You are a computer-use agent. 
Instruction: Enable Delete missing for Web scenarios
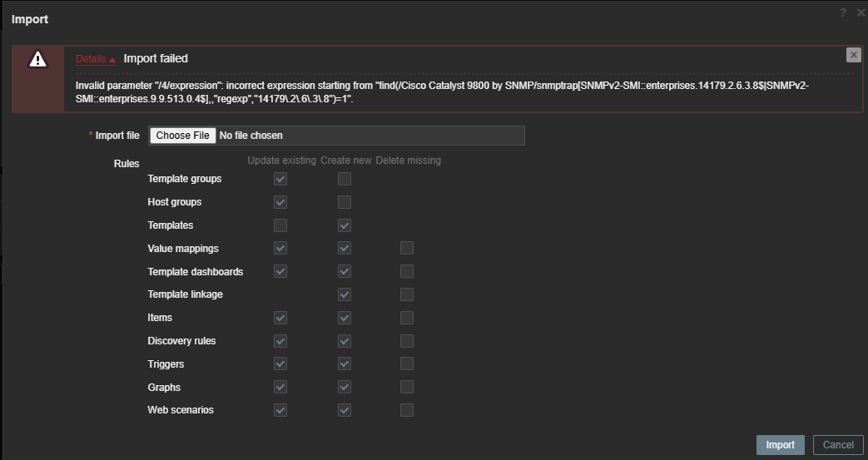click(407, 410)
